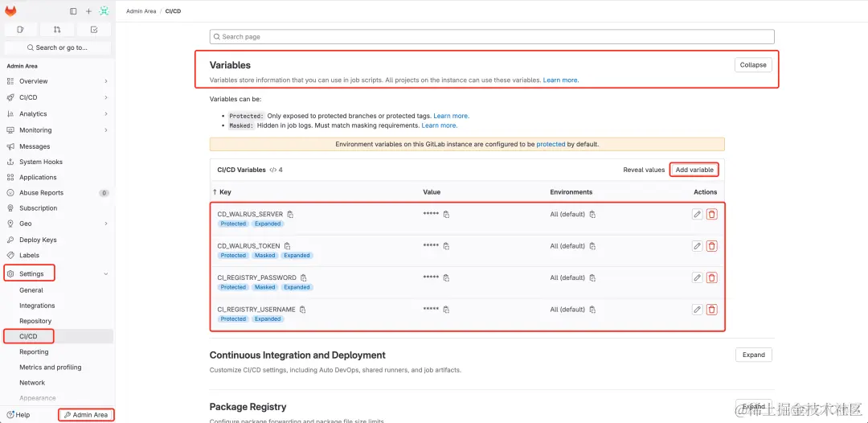Delete the CD_WALRUS_SERVER variable
Image resolution: width=868 pixels, height=423 pixels.
pos(712,214)
